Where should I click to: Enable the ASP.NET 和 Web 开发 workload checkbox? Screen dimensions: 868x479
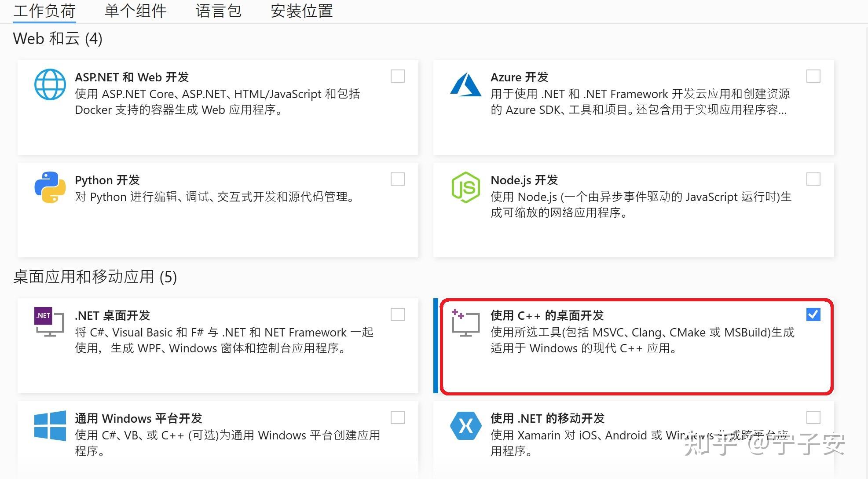[x=397, y=76]
